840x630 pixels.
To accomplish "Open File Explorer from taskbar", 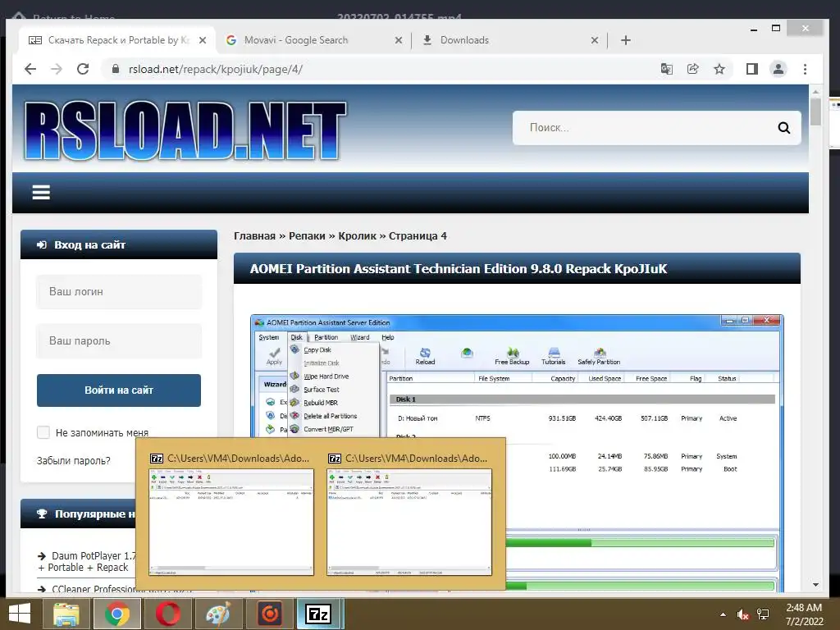I will 66,614.
